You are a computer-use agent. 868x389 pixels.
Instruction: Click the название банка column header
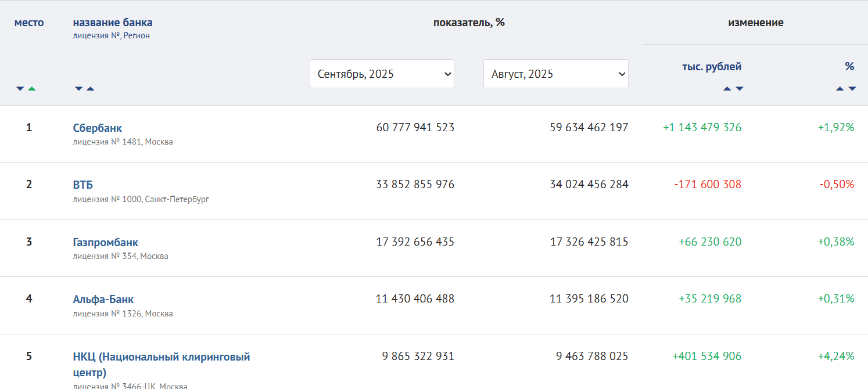[113, 23]
